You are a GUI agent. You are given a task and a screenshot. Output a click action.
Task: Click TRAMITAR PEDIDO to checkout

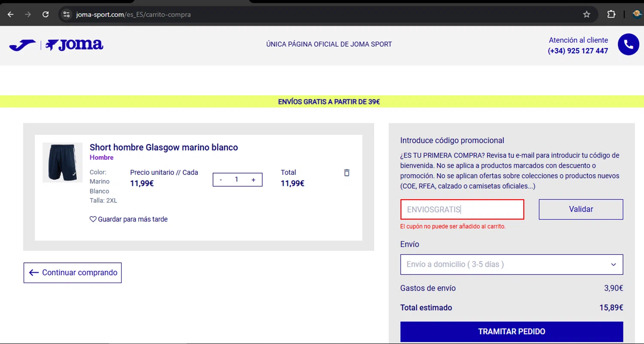pyautogui.click(x=512, y=332)
